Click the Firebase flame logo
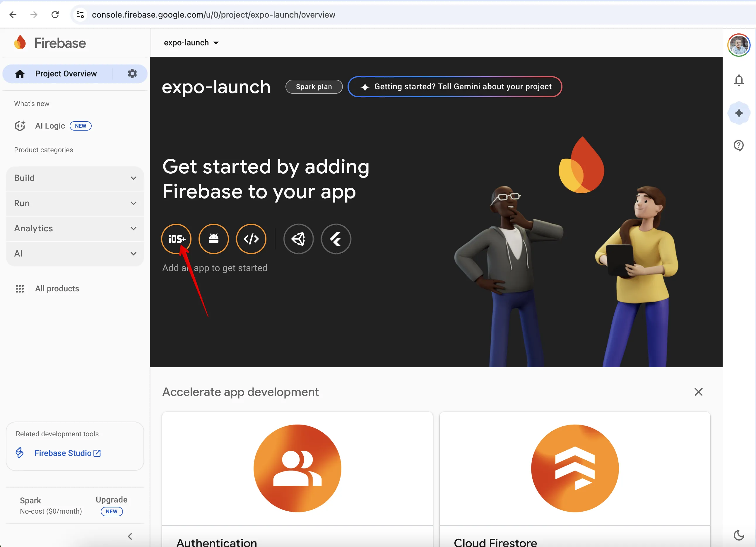This screenshot has width=756, height=547. (x=20, y=42)
